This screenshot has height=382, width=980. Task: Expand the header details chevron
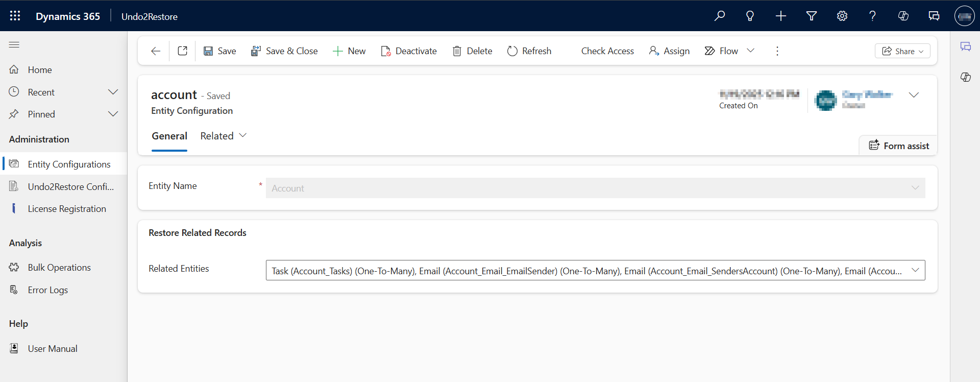[914, 95]
